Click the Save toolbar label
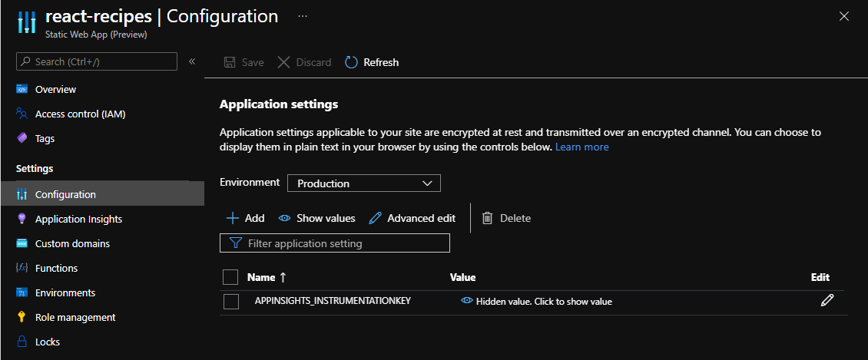The height and width of the screenshot is (360, 868). pyautogui.click(x=253, y=62)
